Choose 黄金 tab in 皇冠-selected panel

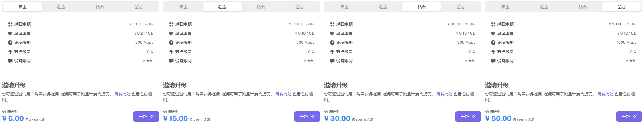coord(506,7)
